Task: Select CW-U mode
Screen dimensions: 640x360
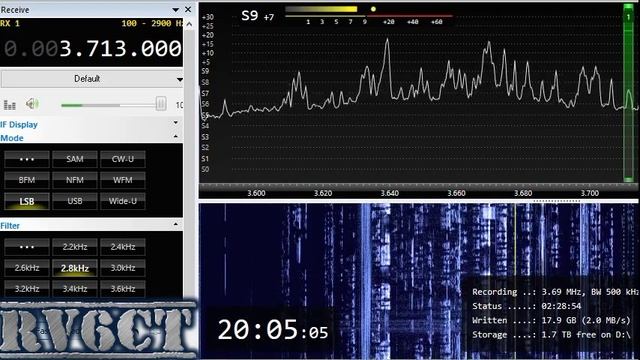Action: coord(122,159)
